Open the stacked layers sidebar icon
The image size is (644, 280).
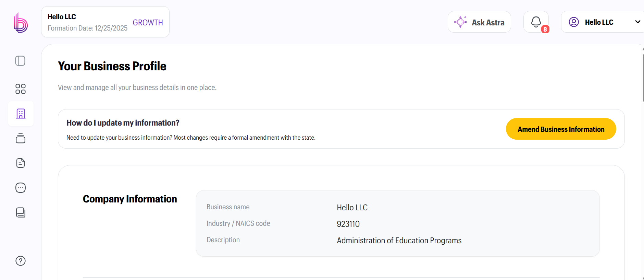coord(21,138)
